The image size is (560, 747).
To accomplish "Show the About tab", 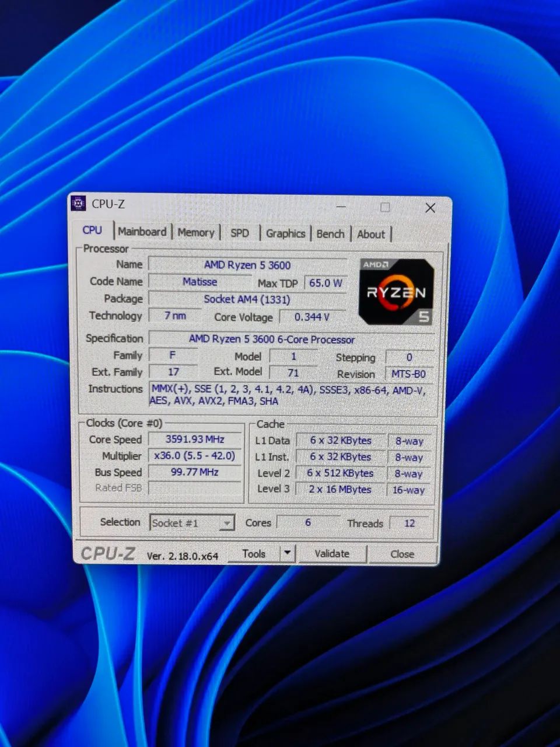I will 371,234.
